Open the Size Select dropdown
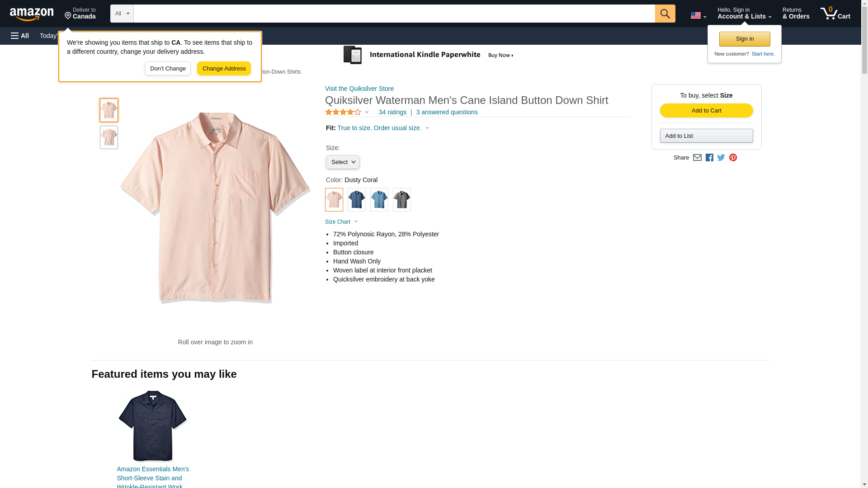 tap(343, 162)
